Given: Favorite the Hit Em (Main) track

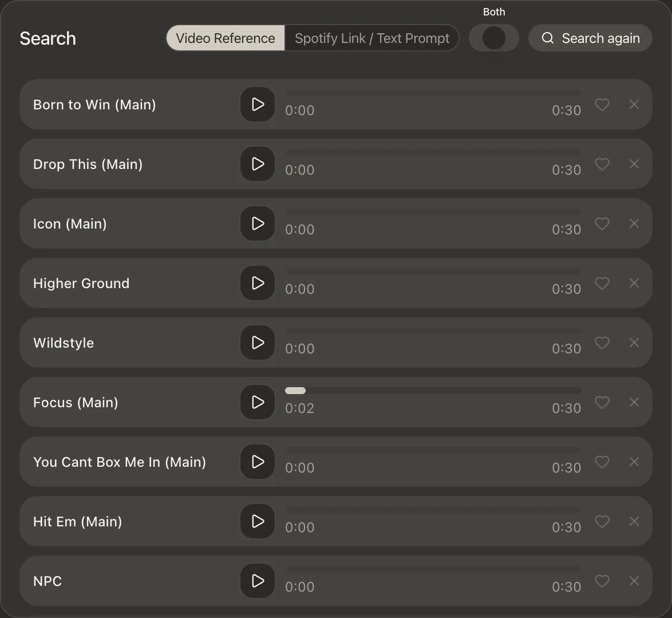Looking at the screenshot, I should tap(602, 522).
